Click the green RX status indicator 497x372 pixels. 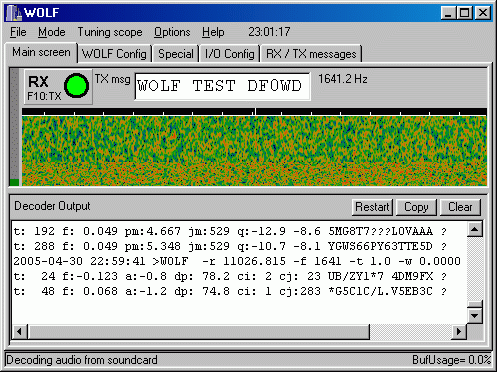76,86
